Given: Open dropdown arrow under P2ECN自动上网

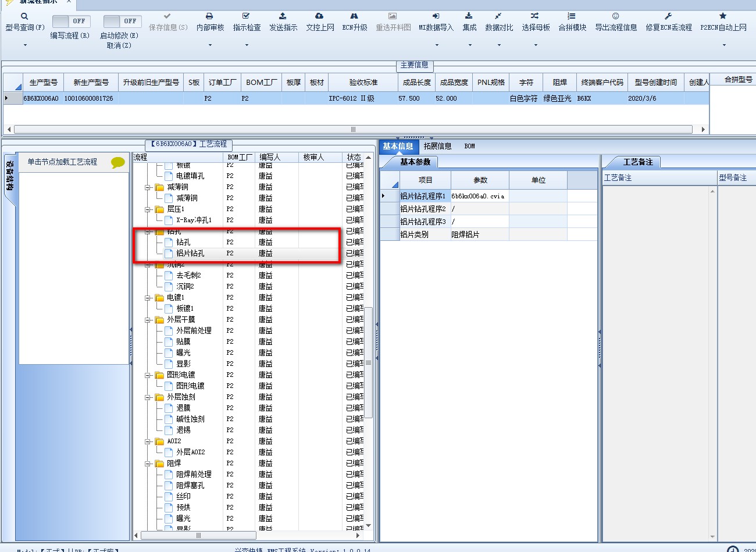Looking at the screenshot, I should [724, 45].
